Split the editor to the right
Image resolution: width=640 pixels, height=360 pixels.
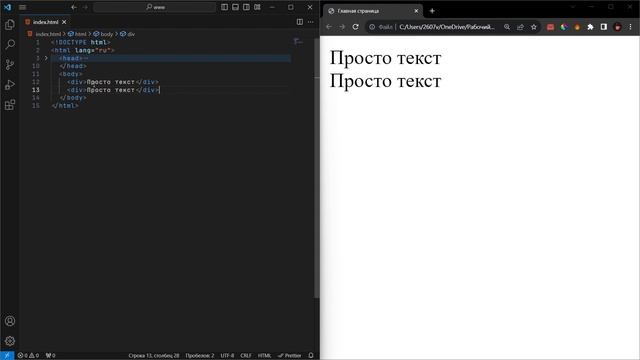pos(300,22)
